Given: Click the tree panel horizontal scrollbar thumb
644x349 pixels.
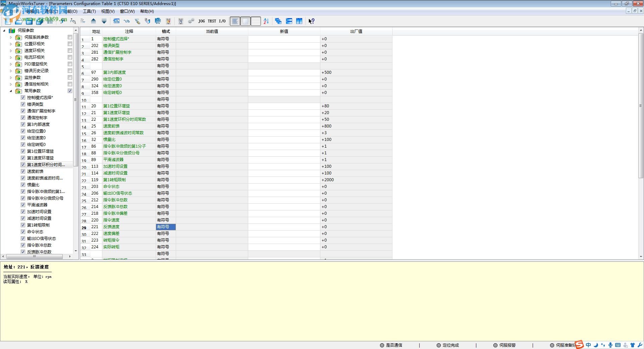Looking at the screenshot, I should click(34, 256).
